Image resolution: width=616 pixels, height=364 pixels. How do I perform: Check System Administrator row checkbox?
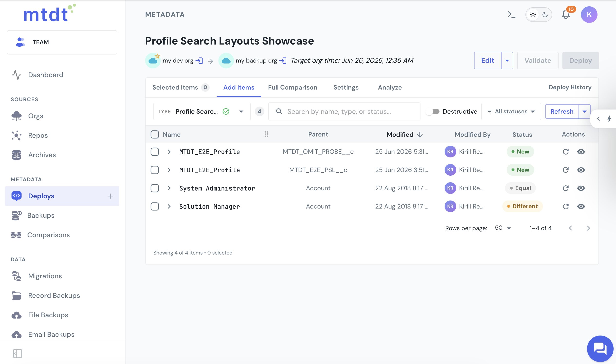pyautogui.click(x=155, y=188)
